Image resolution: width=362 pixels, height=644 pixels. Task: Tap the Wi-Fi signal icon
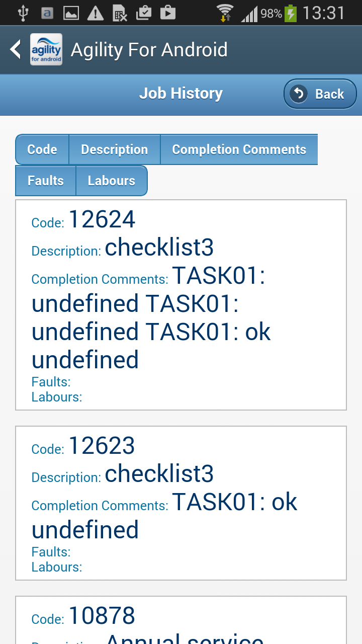(225, 13)
